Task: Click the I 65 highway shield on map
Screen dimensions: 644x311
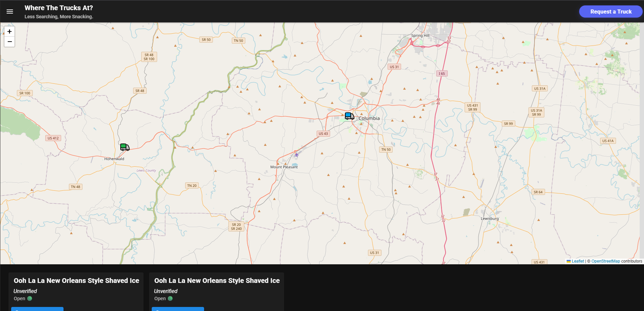Action: point(442,73)
